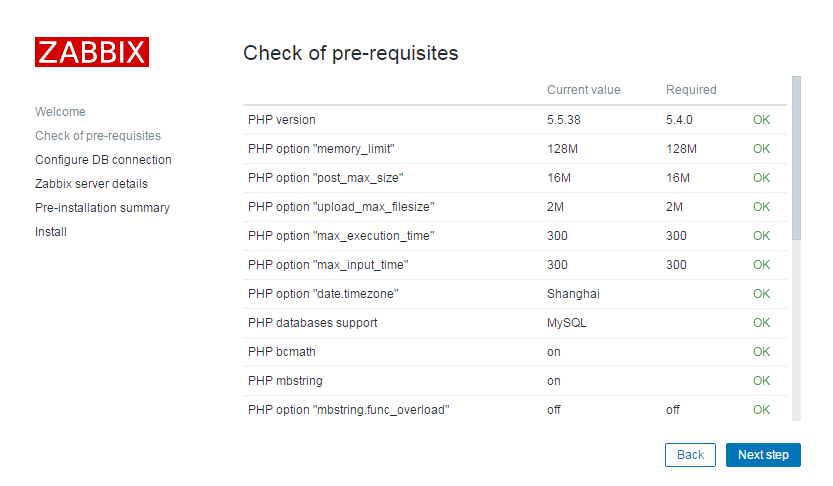The height and width of the screenshot is (486, 833).
Task: Go to the Next step button
Action: (x=763, y=455)
